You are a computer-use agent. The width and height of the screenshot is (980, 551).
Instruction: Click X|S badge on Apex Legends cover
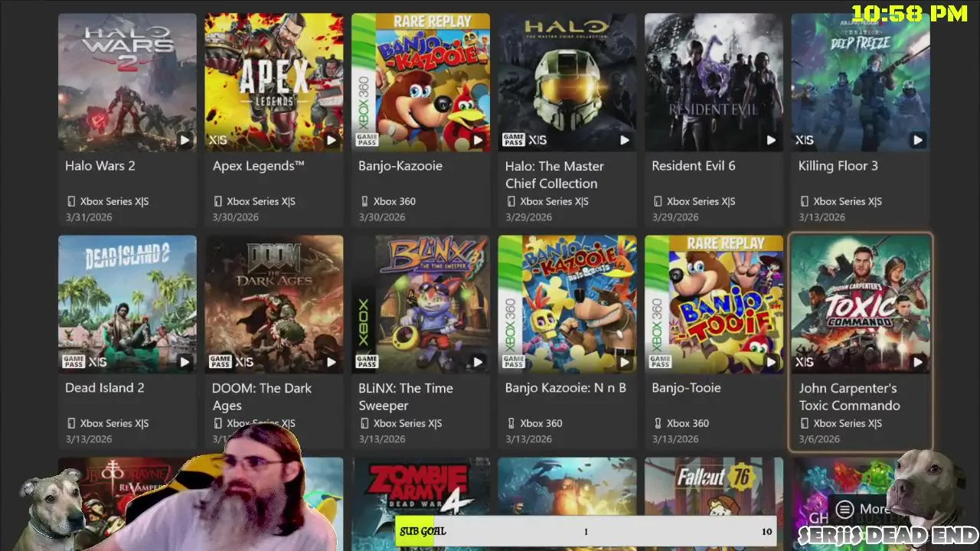217,140
